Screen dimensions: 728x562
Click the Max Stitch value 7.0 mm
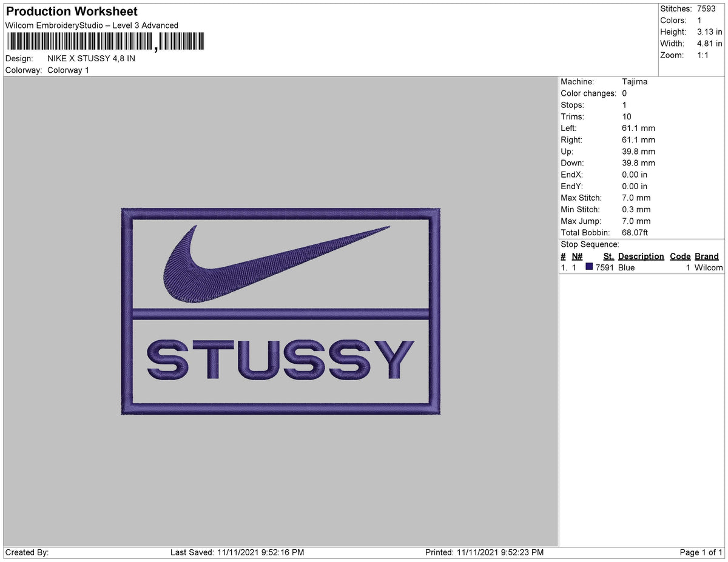(x=636, y=198)
